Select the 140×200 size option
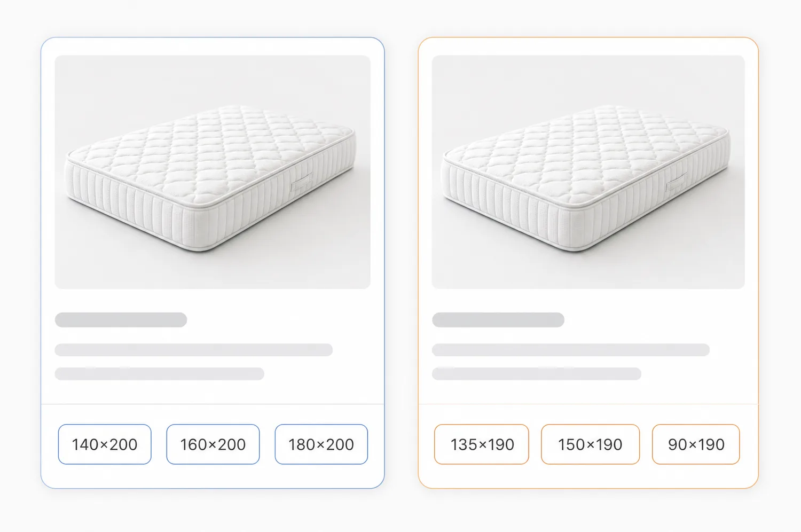 pyautogui.click(x=105, y=444)
